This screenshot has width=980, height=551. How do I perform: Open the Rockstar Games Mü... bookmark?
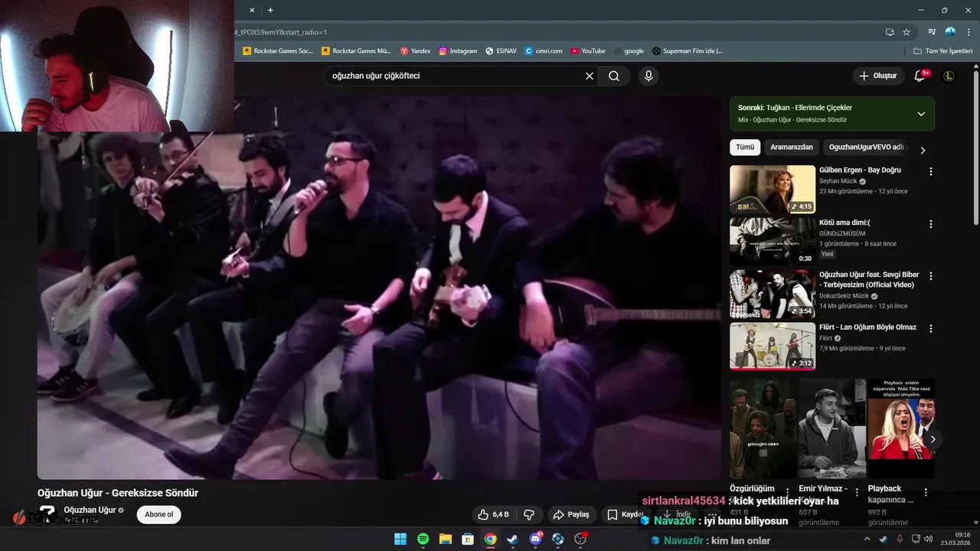(356, 51)
